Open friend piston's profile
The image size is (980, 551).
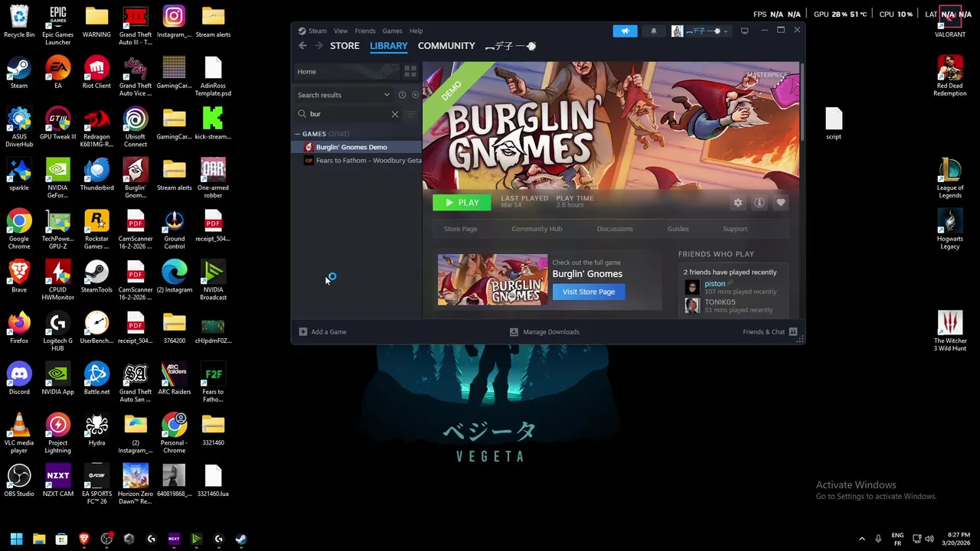pyautogui.click(x=714, y=284)
